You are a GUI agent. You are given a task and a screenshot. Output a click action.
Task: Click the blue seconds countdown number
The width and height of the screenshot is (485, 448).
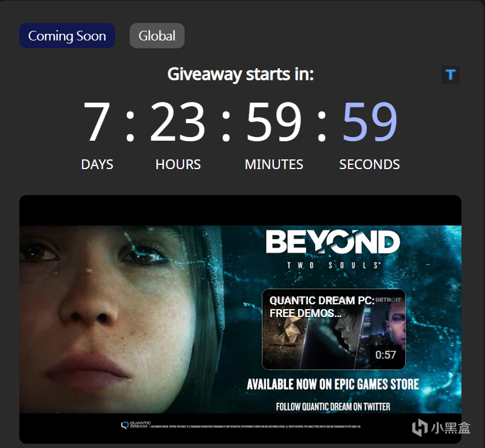click(370, 122)
